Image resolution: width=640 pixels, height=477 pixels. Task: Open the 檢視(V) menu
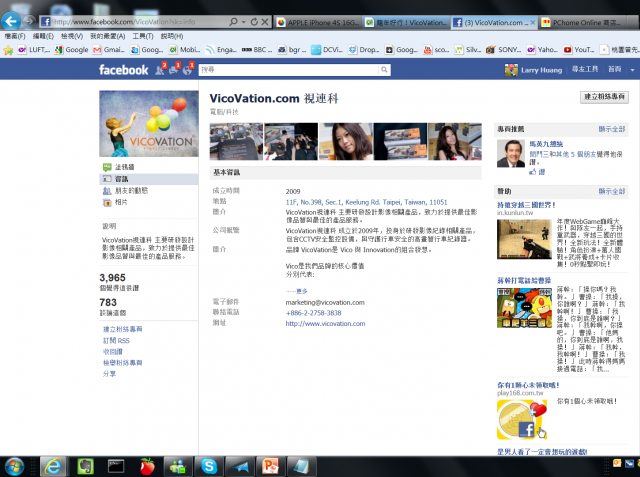point(72,36)
